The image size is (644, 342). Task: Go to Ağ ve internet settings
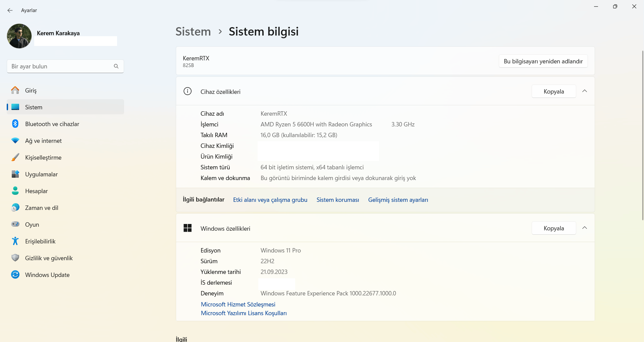(65, 140)
